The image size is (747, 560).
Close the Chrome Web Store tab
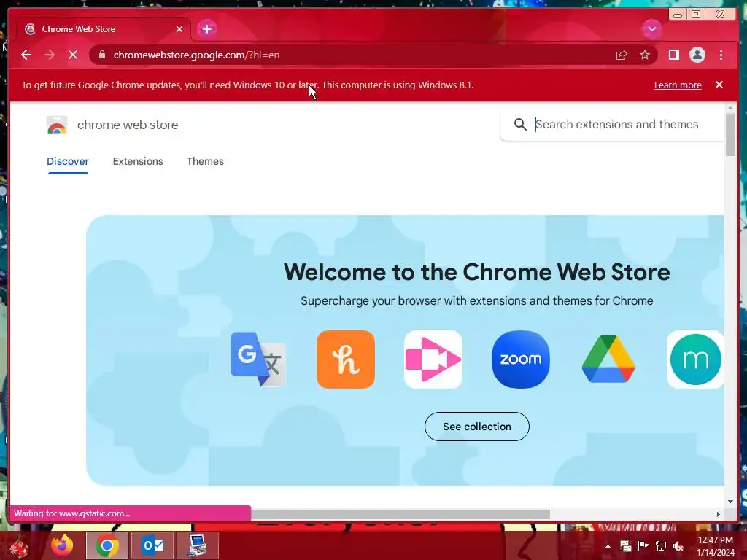[179, 29]
